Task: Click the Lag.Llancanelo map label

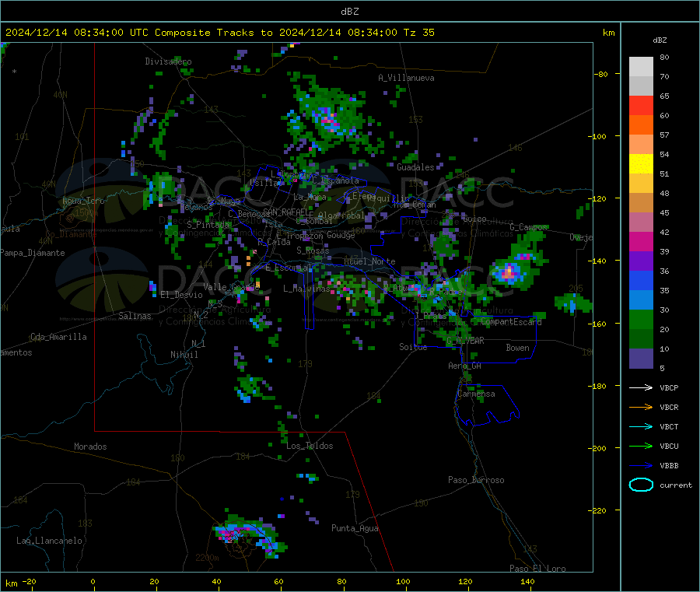Action: point(49,541)
